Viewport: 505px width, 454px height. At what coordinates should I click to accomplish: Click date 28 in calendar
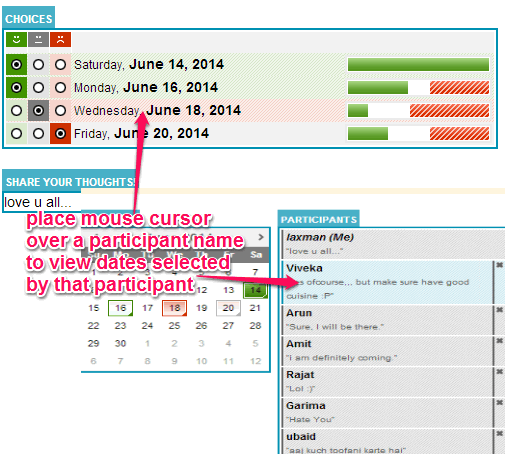255,326
